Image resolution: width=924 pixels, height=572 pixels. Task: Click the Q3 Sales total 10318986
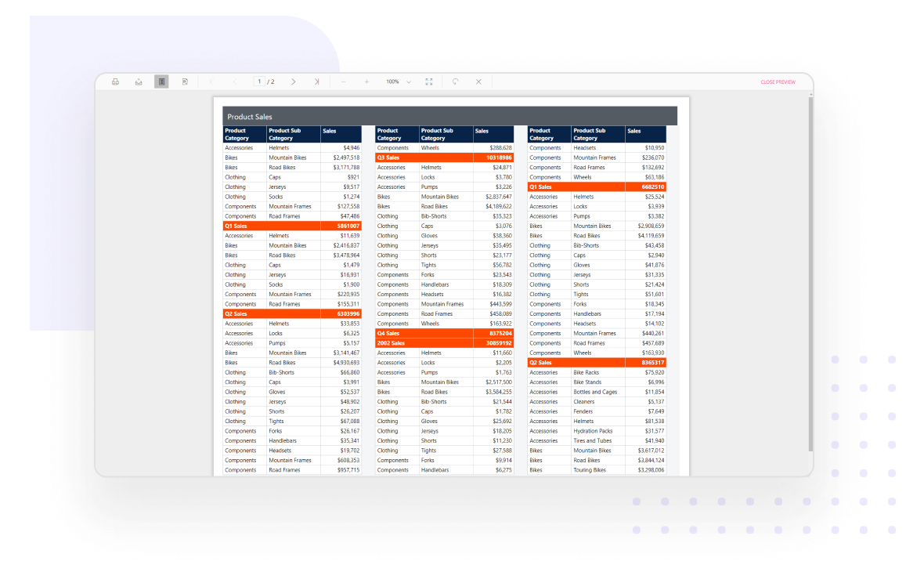[499, 157]
